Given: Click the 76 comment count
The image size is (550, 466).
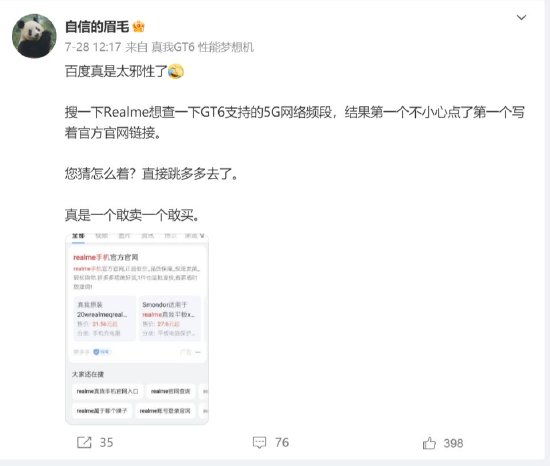Looking at the screenshot, I should [x=282, y=443].
